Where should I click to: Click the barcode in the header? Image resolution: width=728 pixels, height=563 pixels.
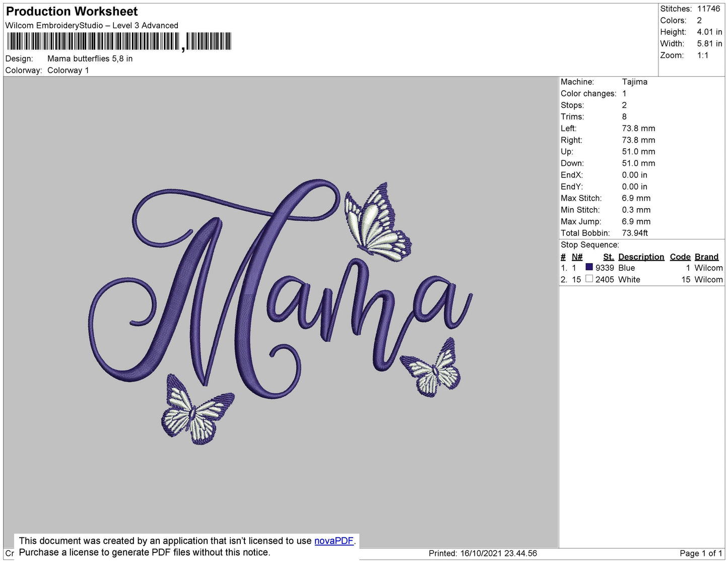pyautogui.click(x=119, y=41)
